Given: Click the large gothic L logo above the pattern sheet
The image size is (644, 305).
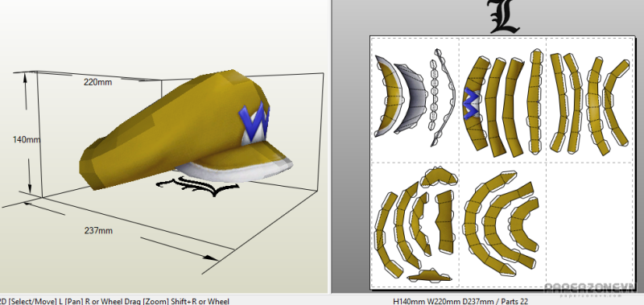Looking at the screenshot, I should pos(505,16).
